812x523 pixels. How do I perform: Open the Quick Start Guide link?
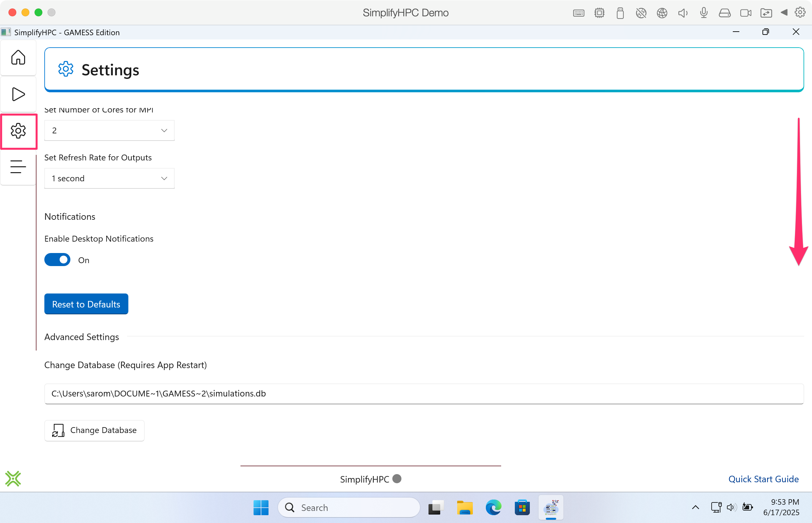(x=763, y=479)
